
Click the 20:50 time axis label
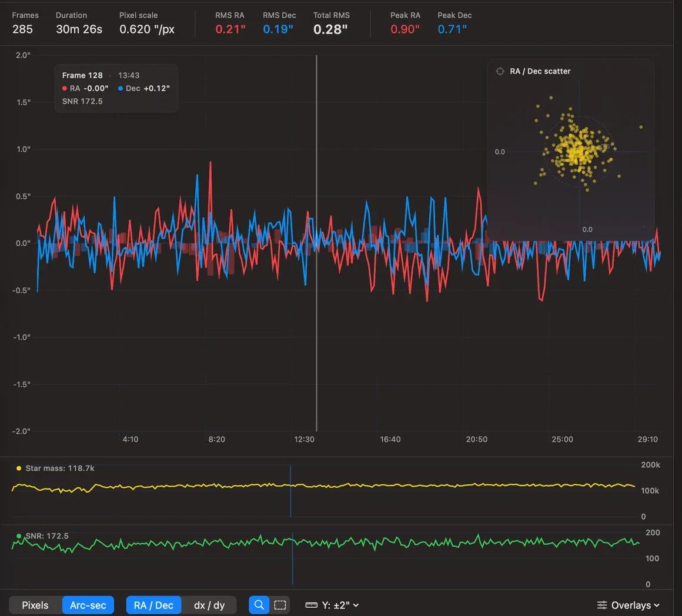[x=477, y=440]
